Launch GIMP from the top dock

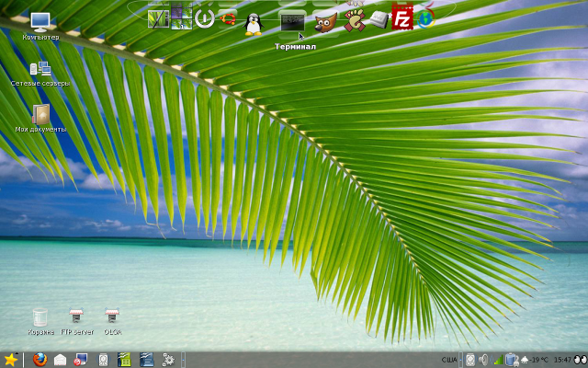tap(323, 22)
